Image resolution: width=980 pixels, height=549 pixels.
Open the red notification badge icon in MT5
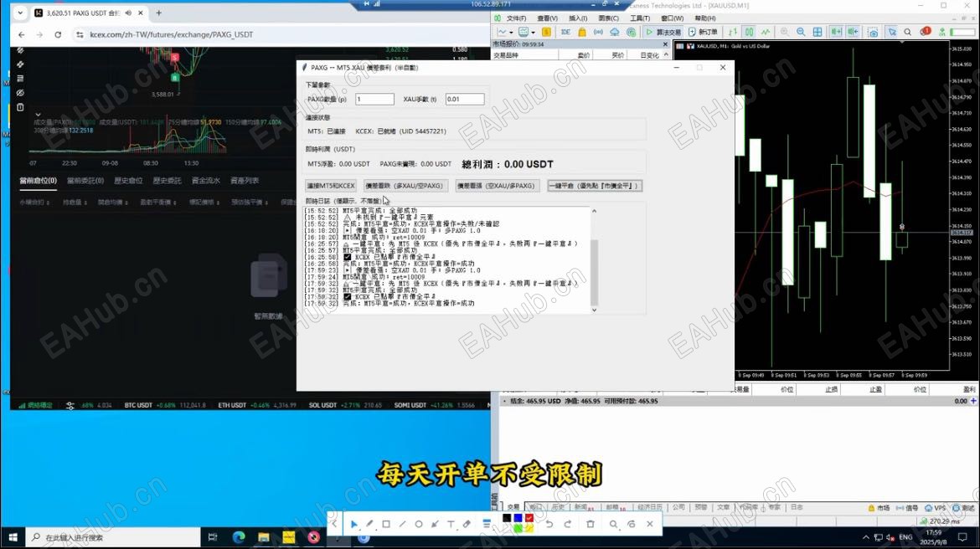925,31
